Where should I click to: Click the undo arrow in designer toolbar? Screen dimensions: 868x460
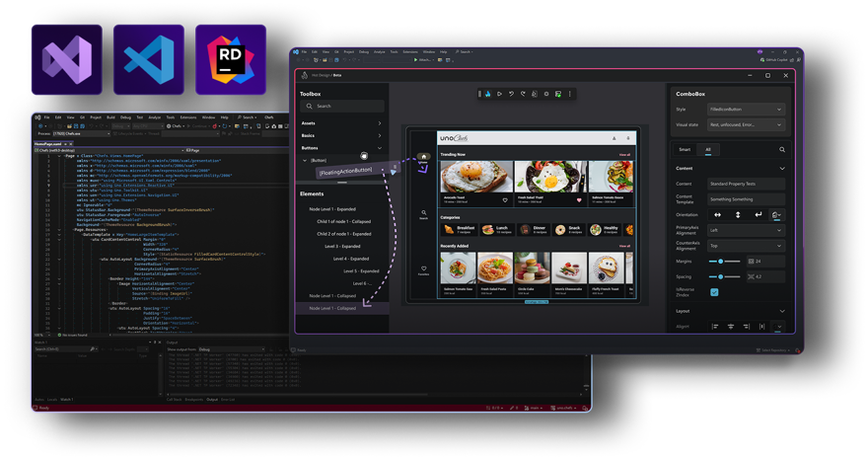[x=511, y=94]
